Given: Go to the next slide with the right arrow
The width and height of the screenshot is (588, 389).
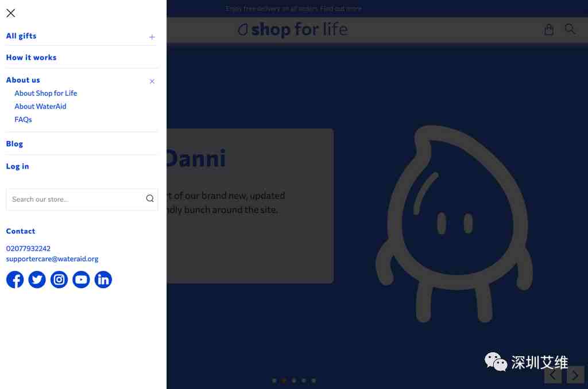Looking at the screenshot, I should point(575,375).
